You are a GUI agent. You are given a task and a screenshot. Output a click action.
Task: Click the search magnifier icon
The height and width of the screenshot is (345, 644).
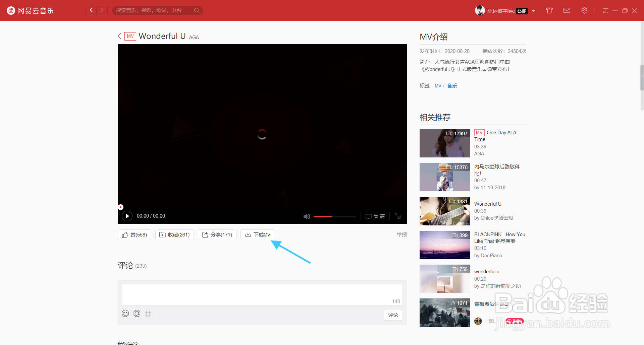click(x=197, y=10)
